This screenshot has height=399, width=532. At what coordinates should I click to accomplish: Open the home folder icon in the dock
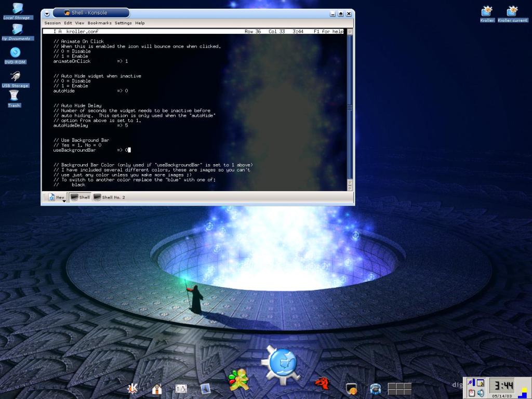coord(157,388)
